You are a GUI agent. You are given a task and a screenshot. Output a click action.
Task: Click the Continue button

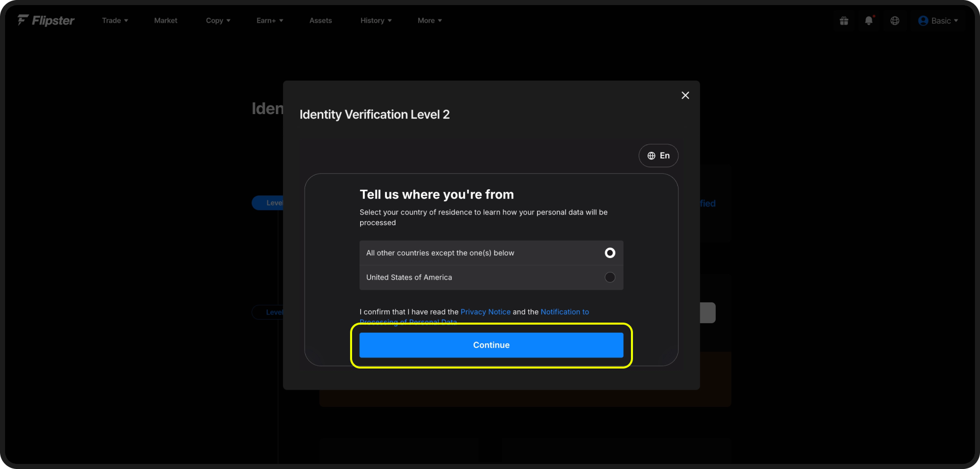click(x=492, y=345)
